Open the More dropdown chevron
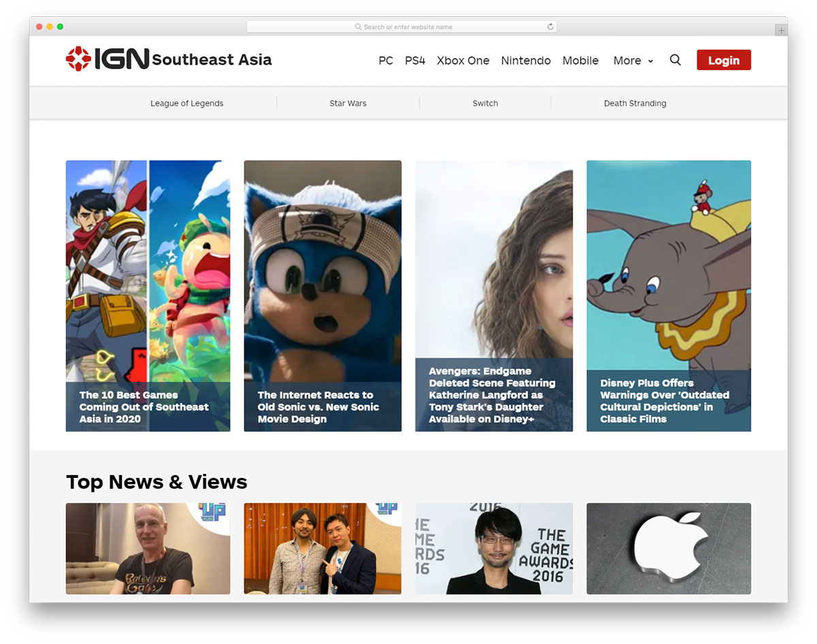This screenshot has width=817, height=644. click(x=651, y=61)
